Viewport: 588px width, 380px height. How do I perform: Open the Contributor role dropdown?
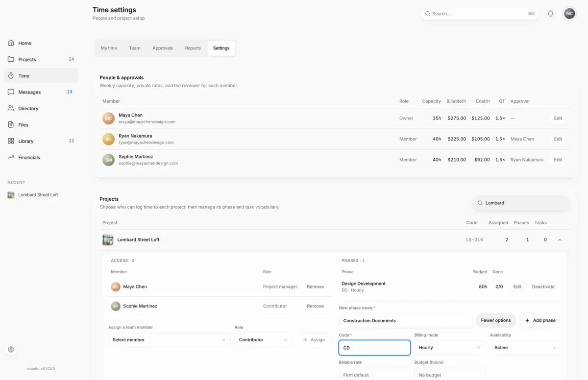tap(264, 340)
